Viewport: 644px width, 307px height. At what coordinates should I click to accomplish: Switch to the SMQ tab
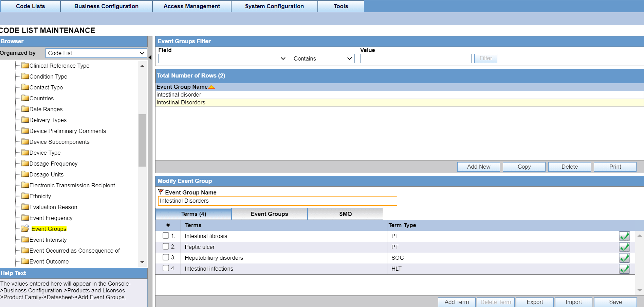(345, 214)
